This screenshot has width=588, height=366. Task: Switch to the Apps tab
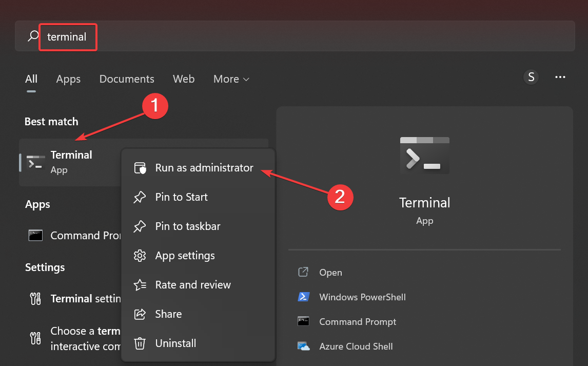(x=68, y=79)
